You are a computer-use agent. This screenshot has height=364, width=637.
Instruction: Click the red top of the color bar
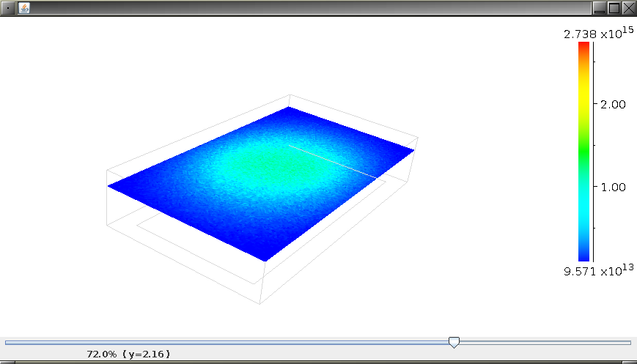coord(583,48)
